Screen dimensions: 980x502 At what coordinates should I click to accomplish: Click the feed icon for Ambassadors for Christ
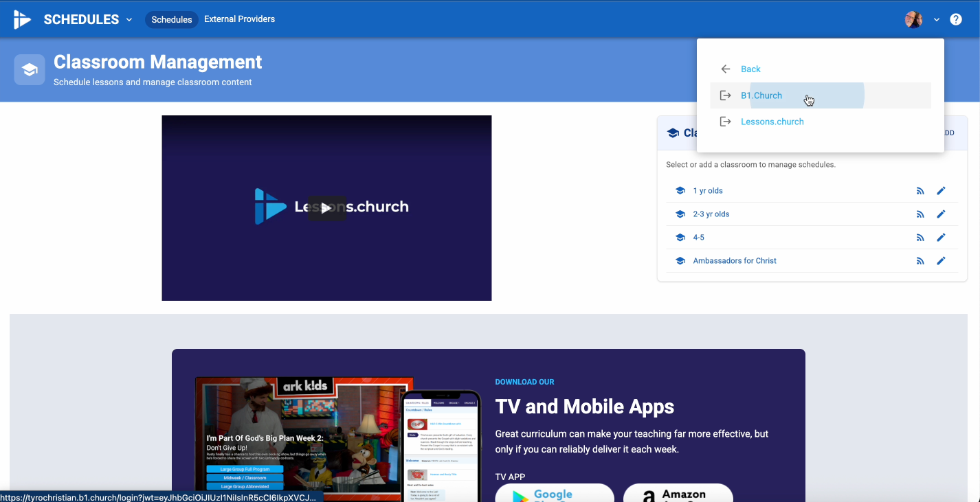coord(920,261)
